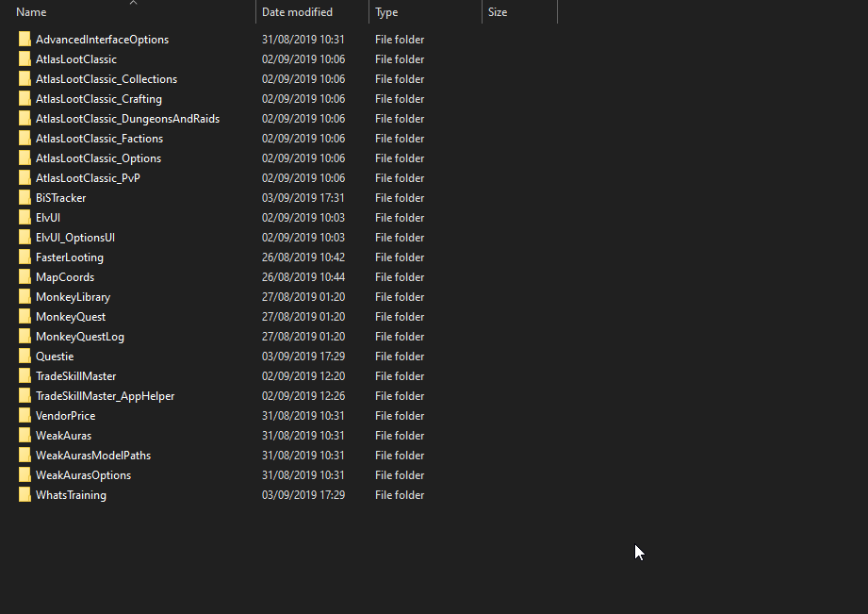Image resolution: width=868 pixels, height=614 pixels.
Task: Select the WeakAuras folder name
Action: click(x=64, y=436)
